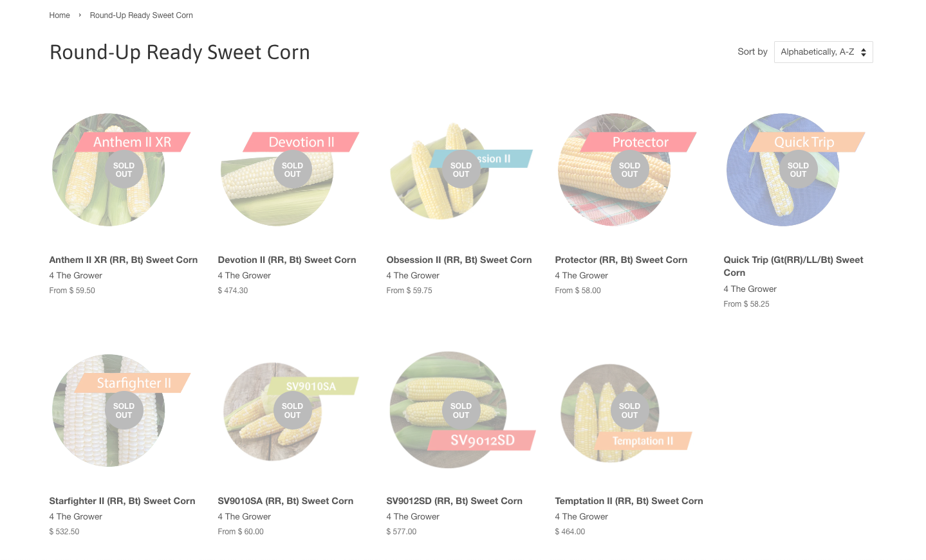The width and height of the screenshot is (926, 560).
Task: Open Anthem II XR (RR, Bt) Sweet Corn title
Action: (x=124, y=260)
